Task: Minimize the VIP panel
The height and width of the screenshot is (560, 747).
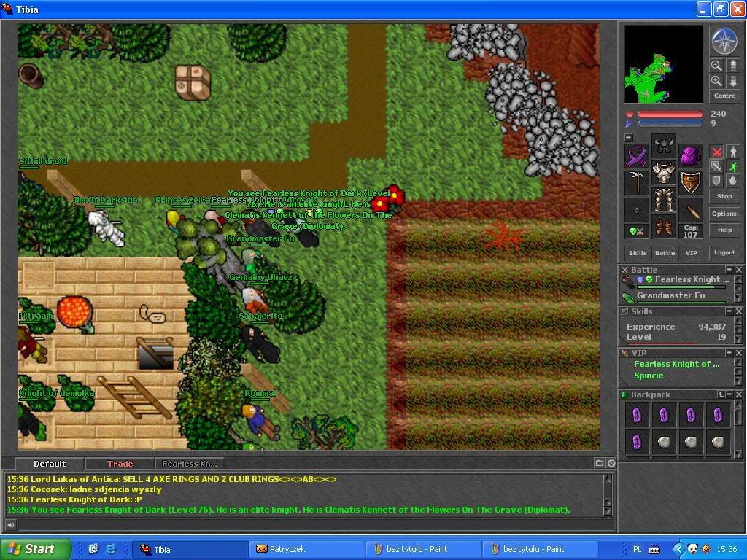Action: coord(729,353)
